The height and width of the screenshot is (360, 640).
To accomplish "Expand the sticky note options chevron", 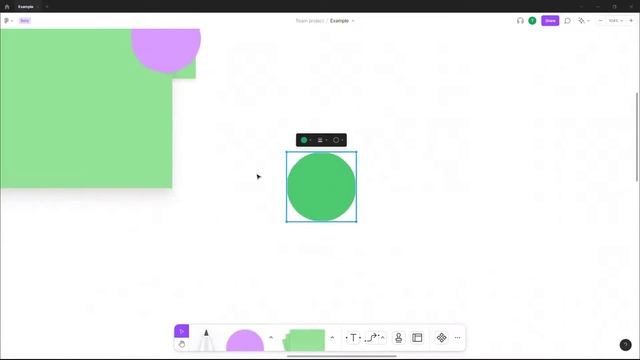I will 332,338.
